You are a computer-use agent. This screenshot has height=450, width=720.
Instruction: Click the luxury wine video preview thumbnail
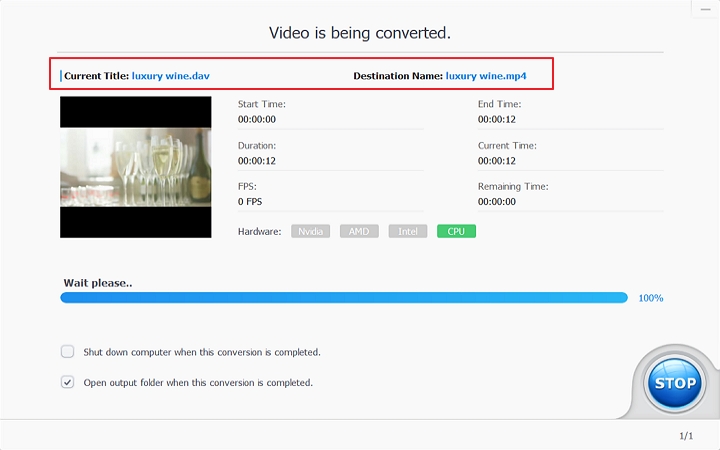point(136,167)
